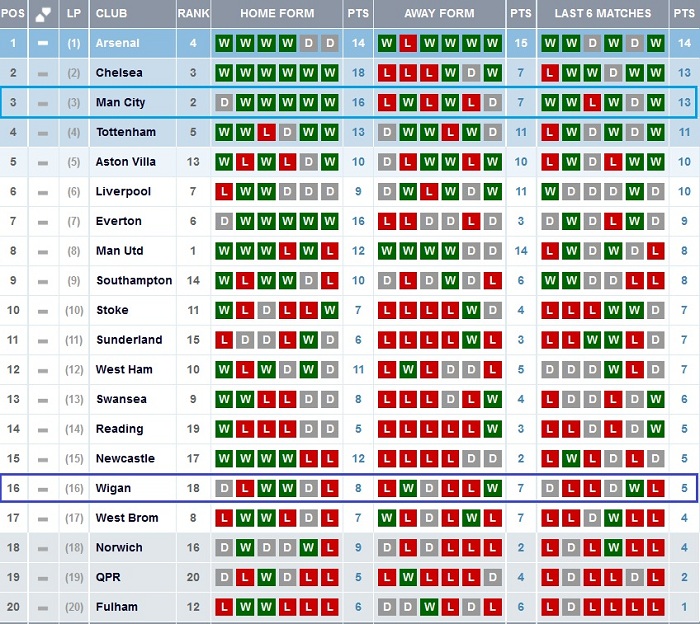Click the red L box in Chelsea's last 6 matches
This screenshot has width=700, height=624.
coord(550,73)
